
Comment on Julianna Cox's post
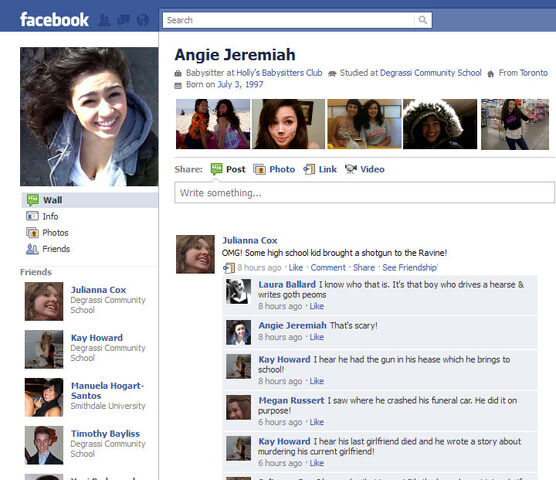(328, 268)
